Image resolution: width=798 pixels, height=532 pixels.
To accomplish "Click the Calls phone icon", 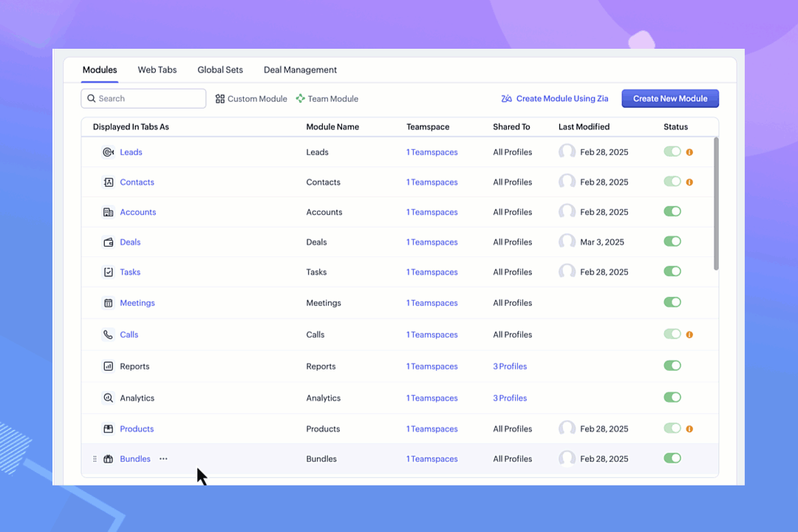I will 108,335.
